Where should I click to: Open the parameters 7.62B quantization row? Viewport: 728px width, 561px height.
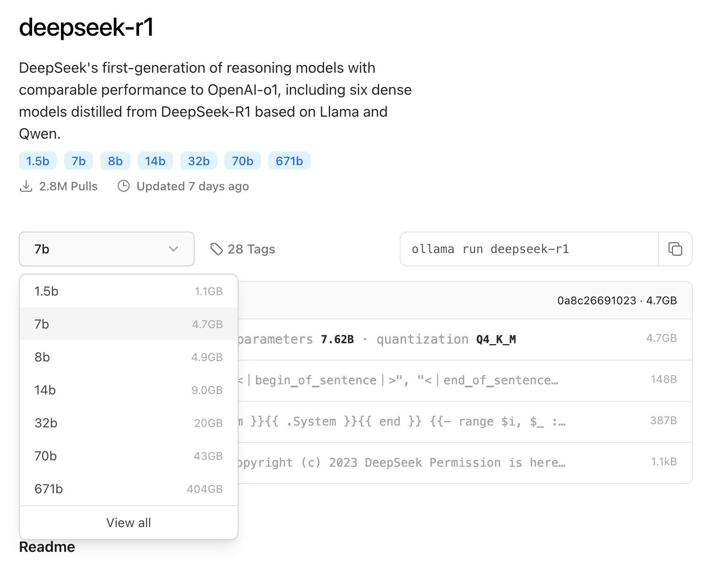click(458, 340)
